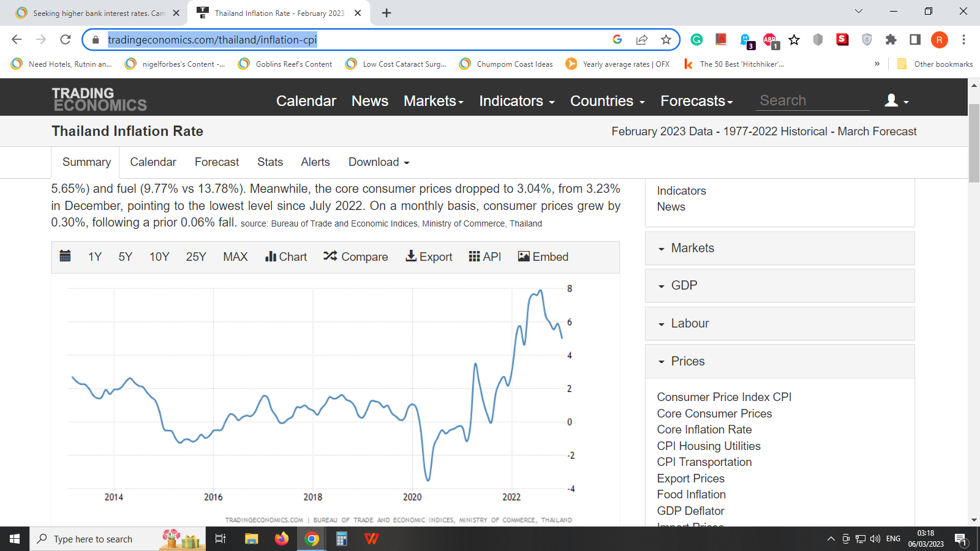Image resolution: width=980 pixels, height=551 pixels.
Task: Open Calendar in the top navbar
Action: coord(306,101)
